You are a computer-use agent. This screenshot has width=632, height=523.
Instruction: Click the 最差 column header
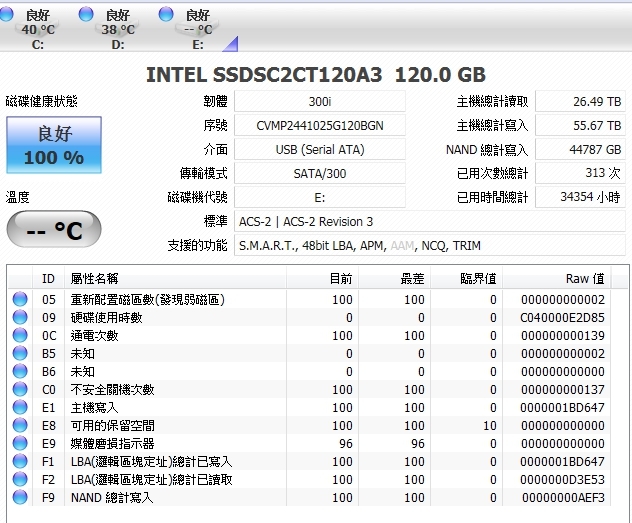395,278
